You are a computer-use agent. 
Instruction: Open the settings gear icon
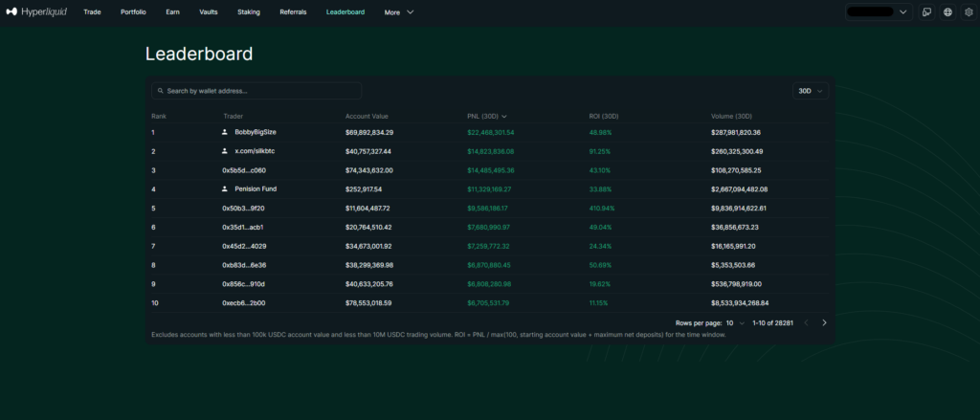tap(968, 12)
